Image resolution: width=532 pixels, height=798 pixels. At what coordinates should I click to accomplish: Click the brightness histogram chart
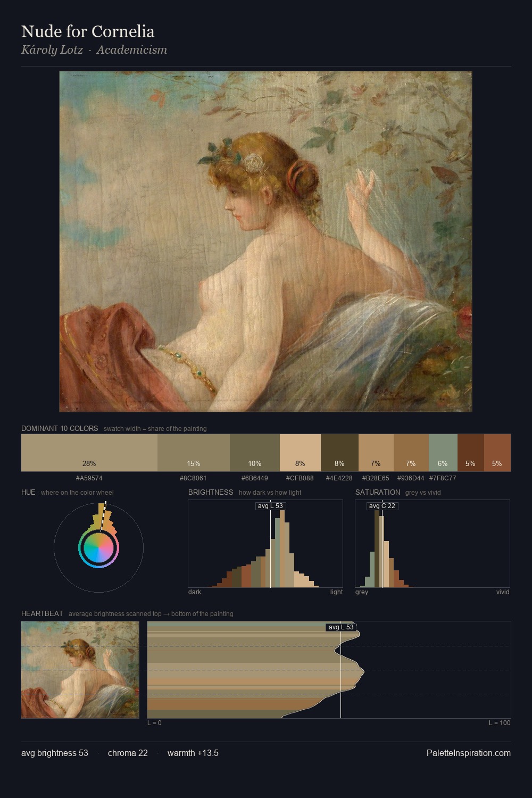tap(265, 544)
